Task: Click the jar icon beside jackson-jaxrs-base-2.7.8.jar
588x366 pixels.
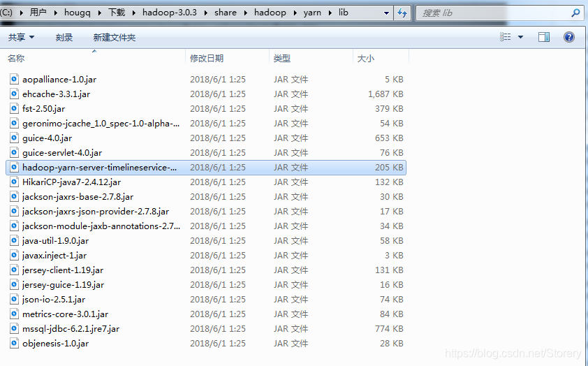Action: point(14,196)
